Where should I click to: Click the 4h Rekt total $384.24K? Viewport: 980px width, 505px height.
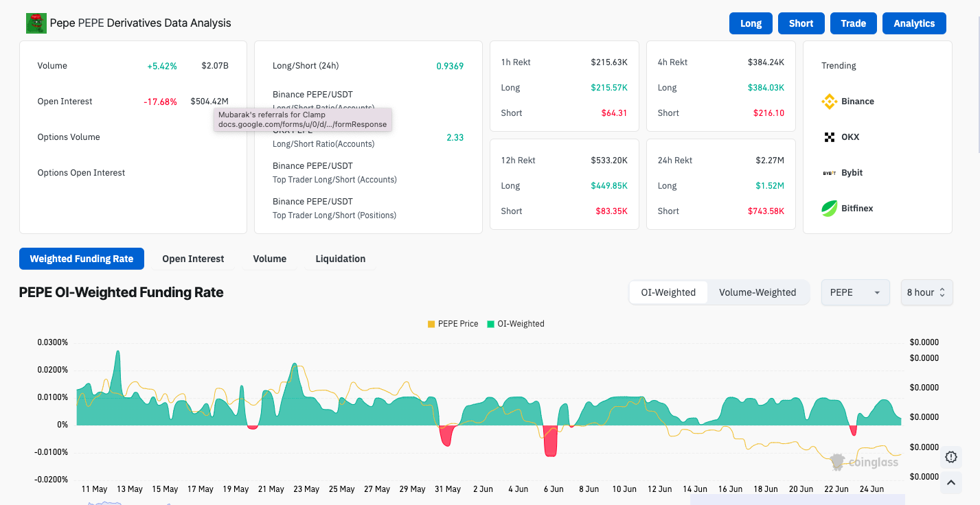pyautogui.click(x=766, y=62)
